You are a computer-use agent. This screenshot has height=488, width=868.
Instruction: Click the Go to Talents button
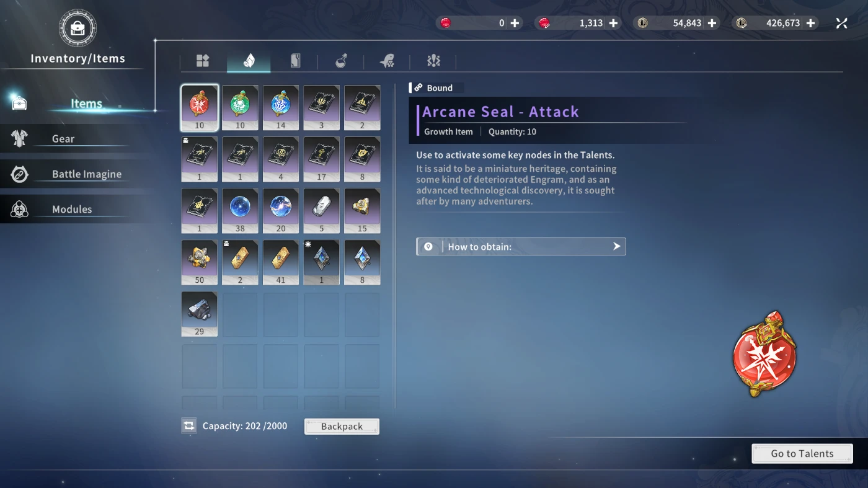(x=802, y=453)
